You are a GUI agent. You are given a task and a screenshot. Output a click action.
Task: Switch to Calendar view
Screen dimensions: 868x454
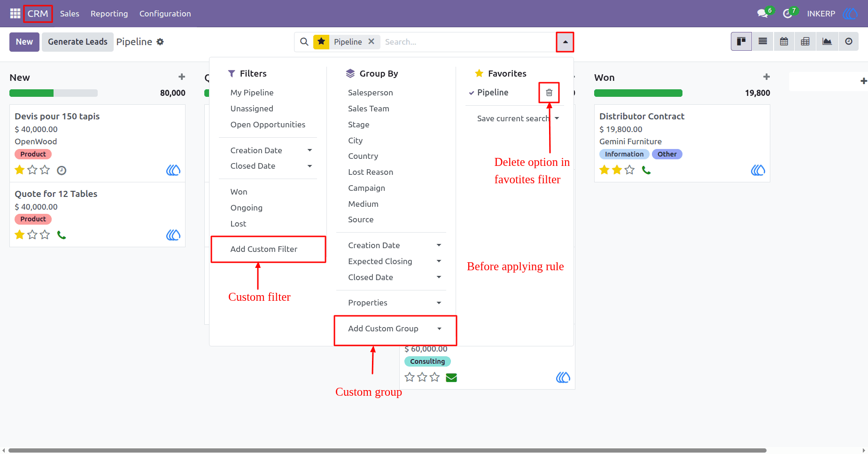click(784, 41)
